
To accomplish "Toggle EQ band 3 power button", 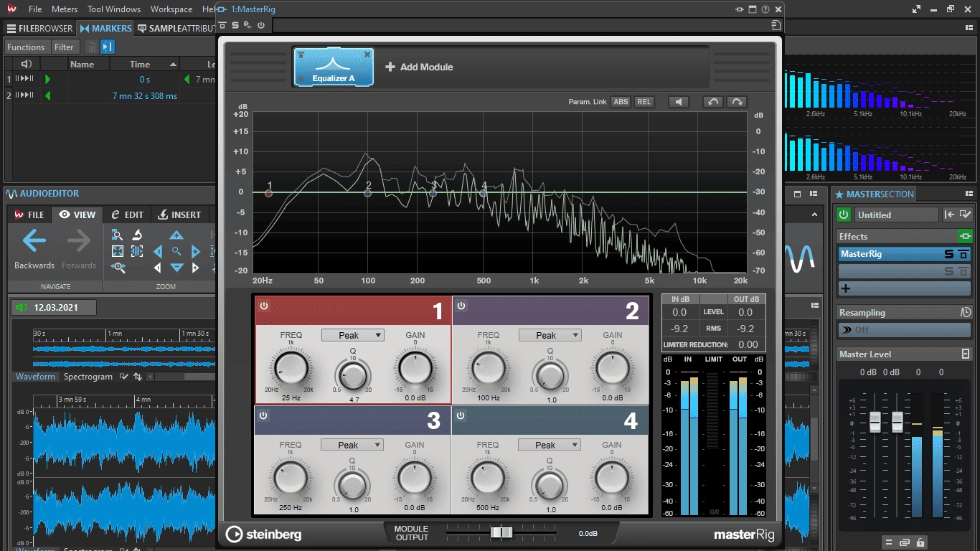I will click(x=263, y=415).
